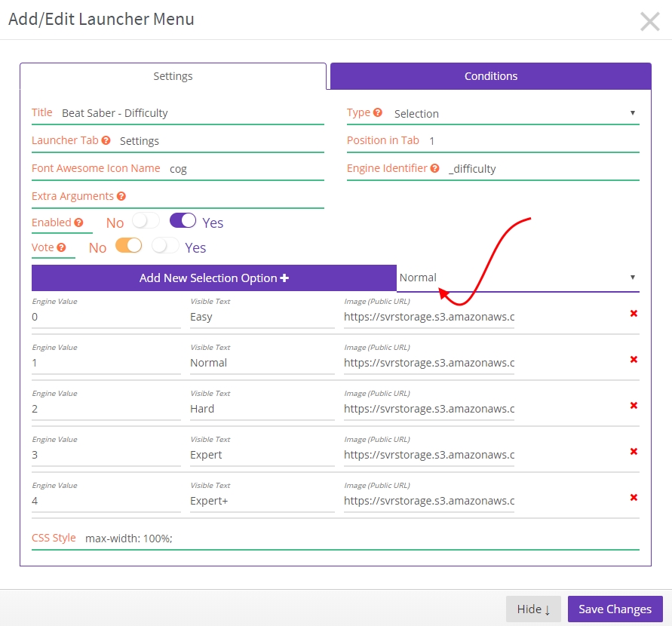
Task: Edit Visible Text field showing Expert+
Action: pyautogui.click(x=262, y=501)
